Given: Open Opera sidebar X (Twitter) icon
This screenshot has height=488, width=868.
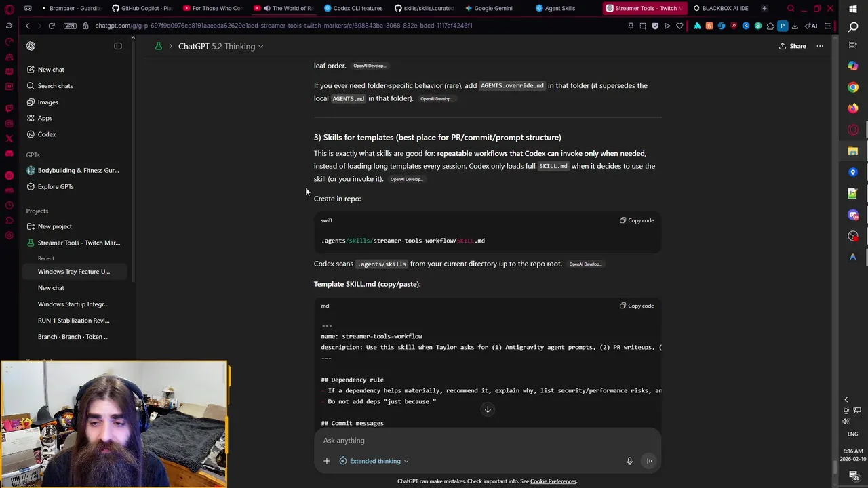Looking at the screenshot, I should click(x=9, y=138).
